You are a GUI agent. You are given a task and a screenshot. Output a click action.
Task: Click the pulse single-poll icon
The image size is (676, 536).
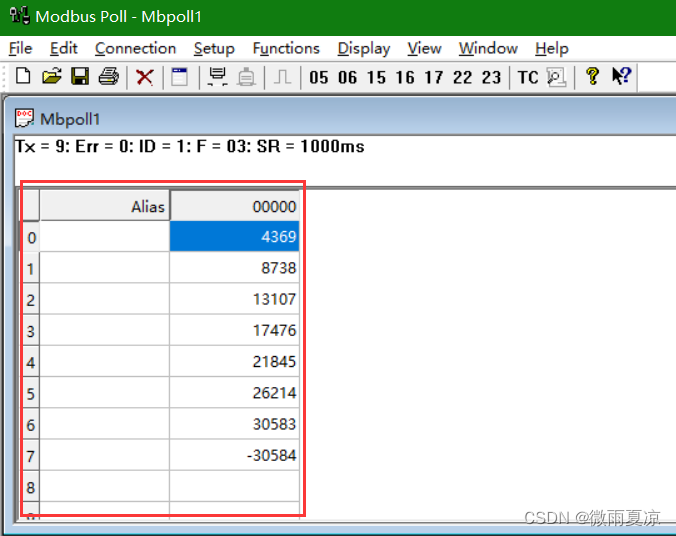click(x=282, y=77)
